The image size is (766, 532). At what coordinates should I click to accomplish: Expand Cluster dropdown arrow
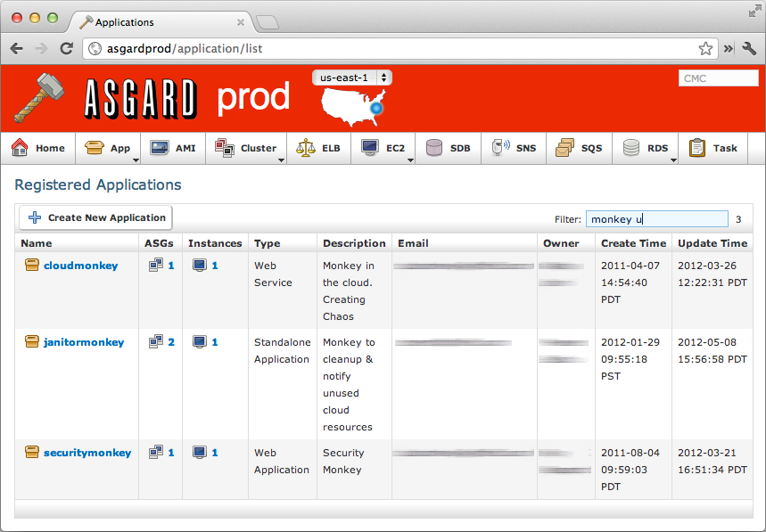click(x=282, y=160)
